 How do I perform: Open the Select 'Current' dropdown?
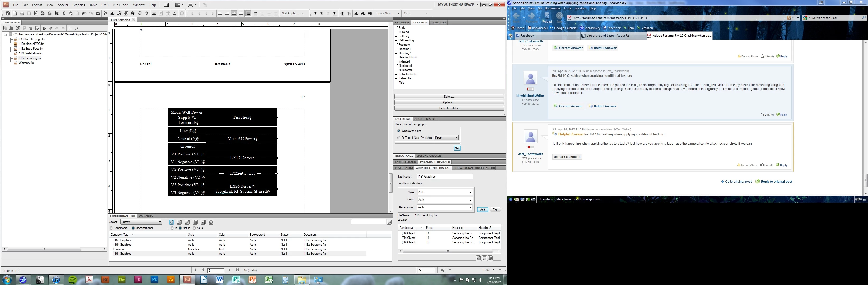[x=141, y=222]
